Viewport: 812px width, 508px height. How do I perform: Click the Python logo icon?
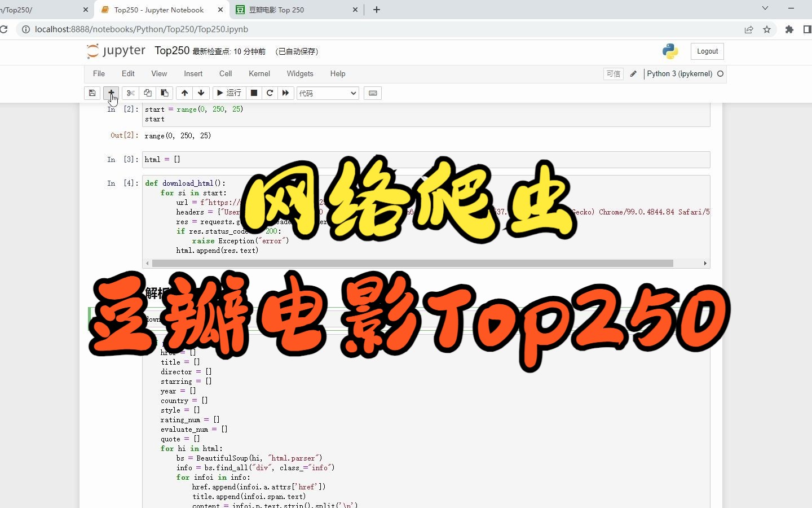pyautogui.click(x=670, y=51)
